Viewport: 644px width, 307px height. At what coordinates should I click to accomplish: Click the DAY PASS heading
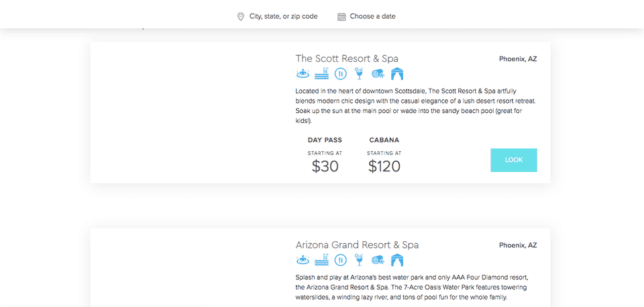(x=325, y=140)
